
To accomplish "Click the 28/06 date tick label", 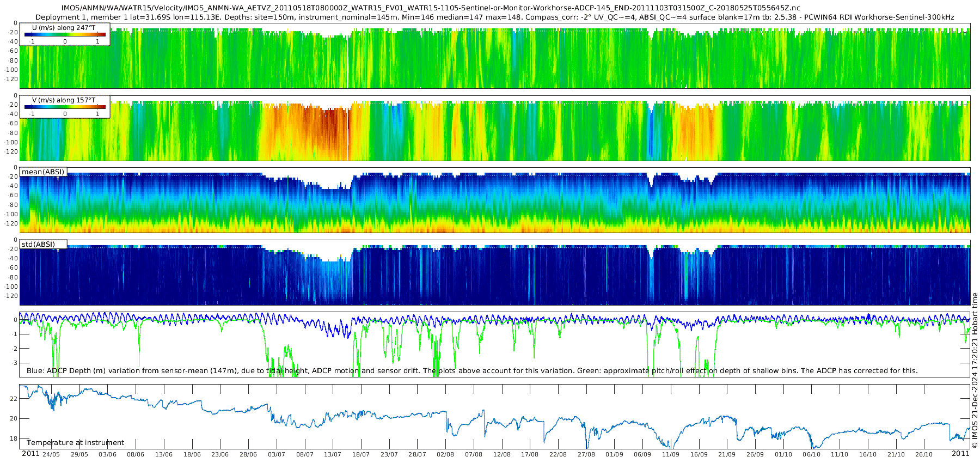I will pyautogui.click(x=248, y=454).
